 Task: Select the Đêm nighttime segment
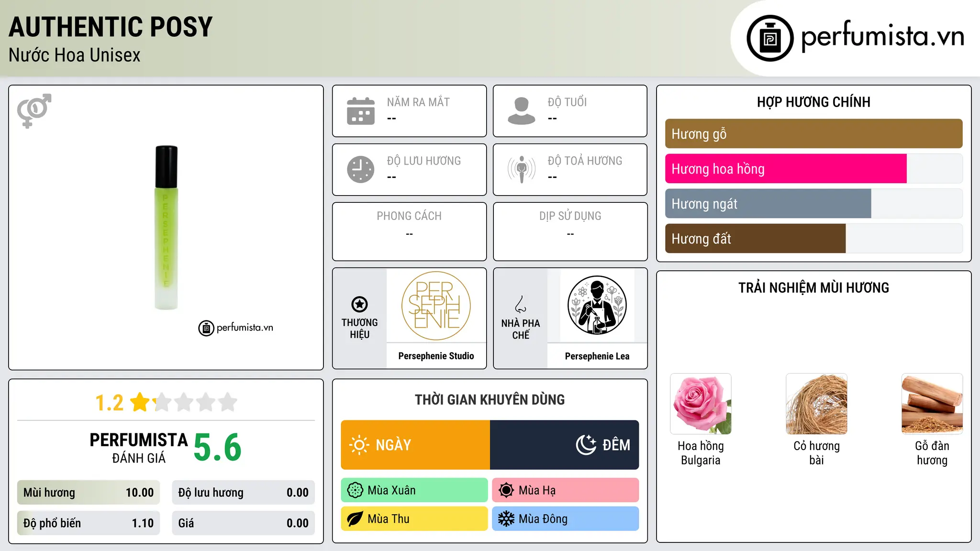(x=565, y=445)
